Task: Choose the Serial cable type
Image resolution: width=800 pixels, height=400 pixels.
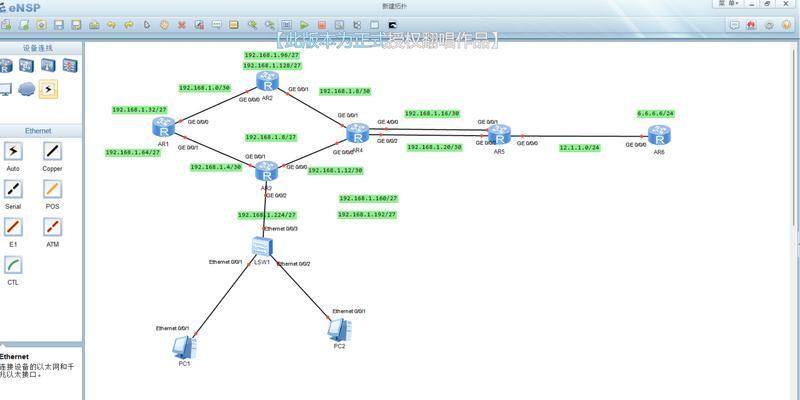Action: point(13,189)
